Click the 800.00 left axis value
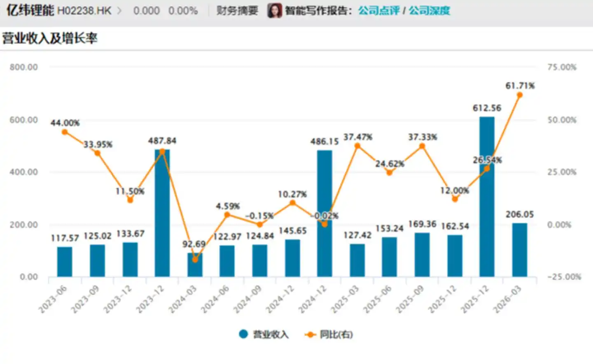The height and width of the screenshot is (364, 593). coord(23,67)
